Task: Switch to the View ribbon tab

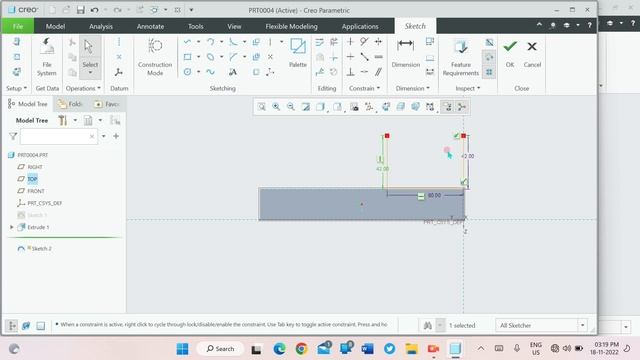Action: click(234, 26)
